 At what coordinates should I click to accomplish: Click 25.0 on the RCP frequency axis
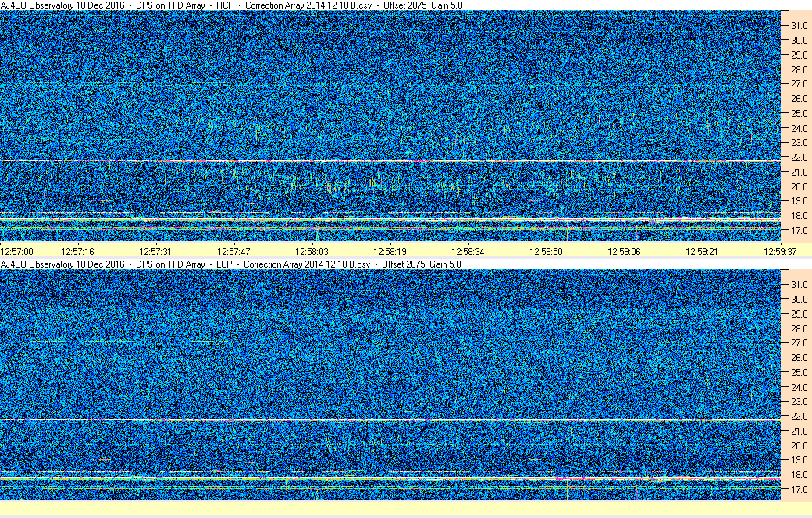click(x=799, y=113)
